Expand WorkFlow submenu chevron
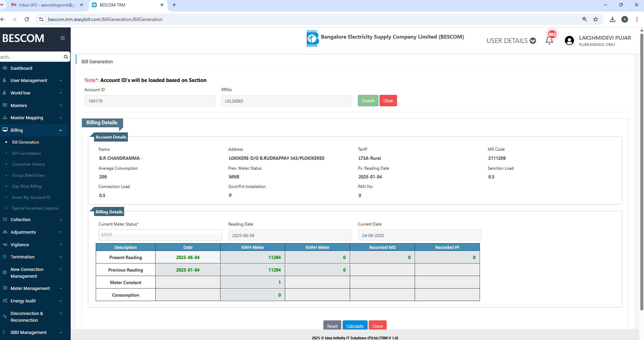 pyautogui.click(x=61, y=93)
